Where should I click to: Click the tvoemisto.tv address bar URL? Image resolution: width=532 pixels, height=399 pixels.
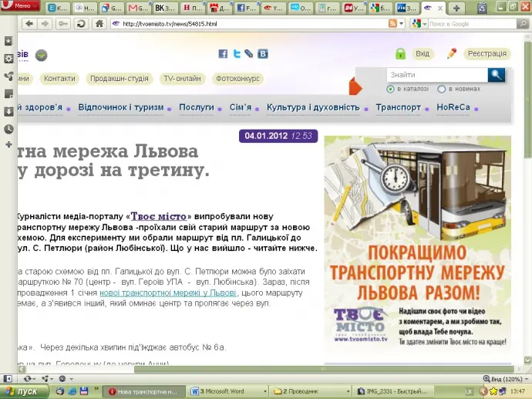(170, 24)
